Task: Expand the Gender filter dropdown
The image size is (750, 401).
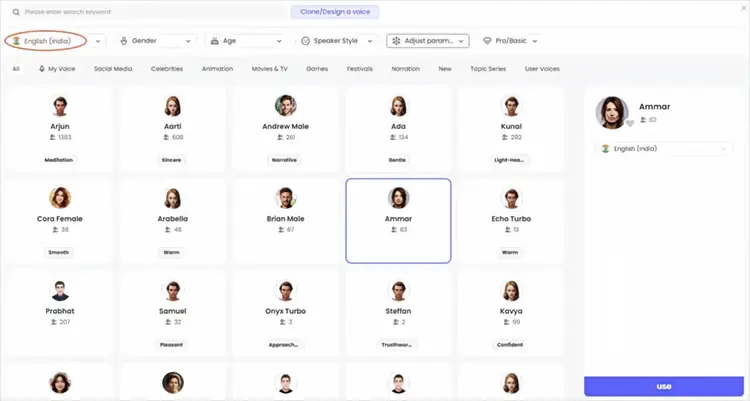Action: (x=157, y=41)
